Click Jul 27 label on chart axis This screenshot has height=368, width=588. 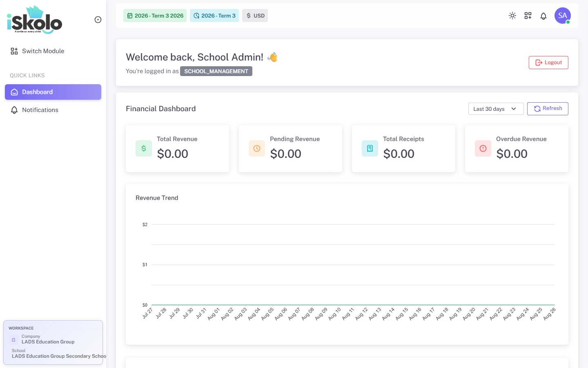tap(147, 313)
